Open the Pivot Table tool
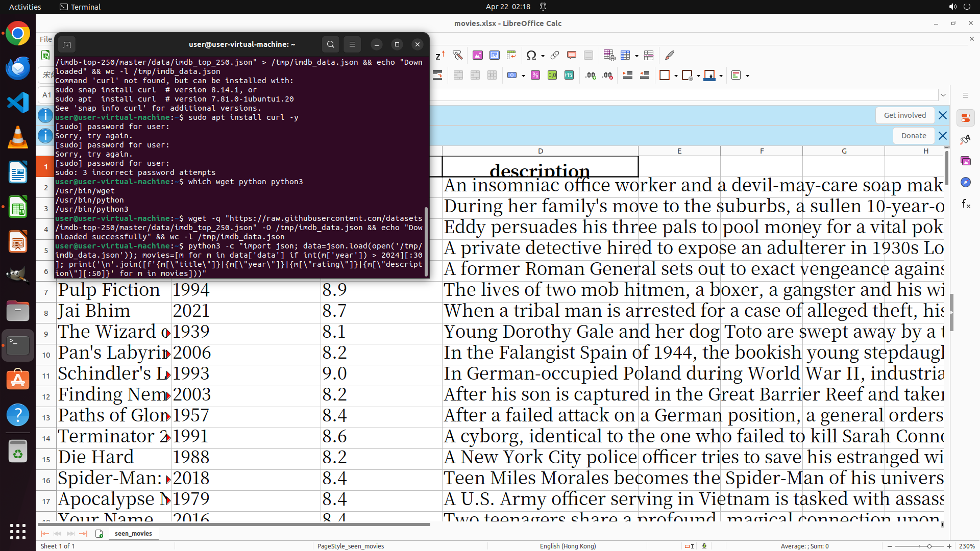 (x=511, y=55)
